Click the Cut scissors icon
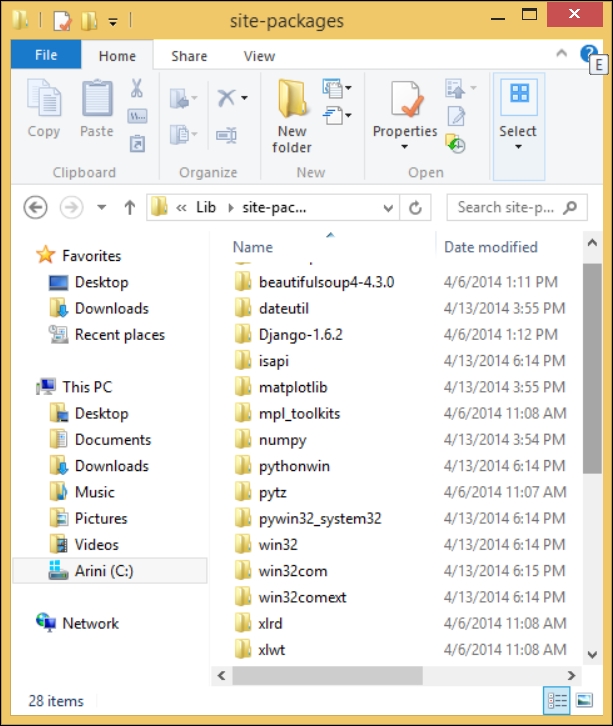613x726 pixels. click(x=137, y=88)
